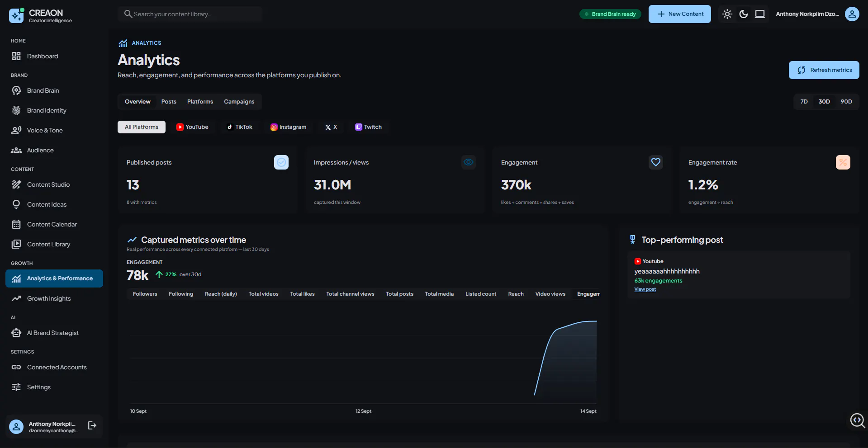Set range to 90D
This screenshot has width=868, height=448.
tap(846, 102)
